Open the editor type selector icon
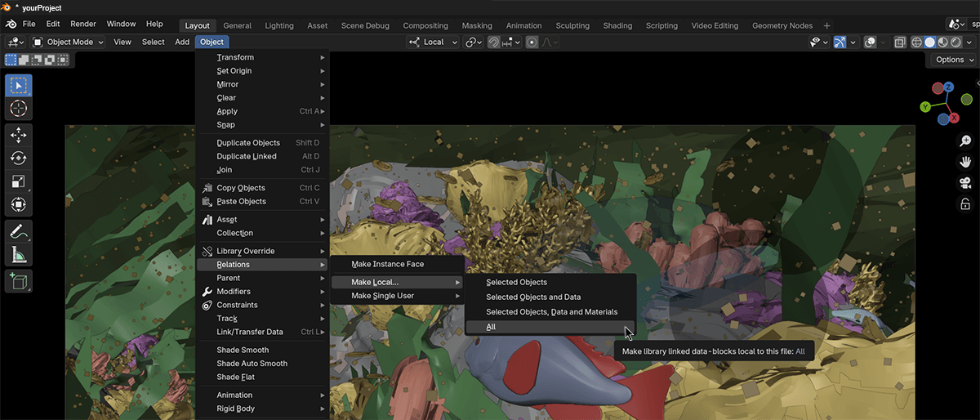This screenshot has height=420, width=980. point(15,42)
